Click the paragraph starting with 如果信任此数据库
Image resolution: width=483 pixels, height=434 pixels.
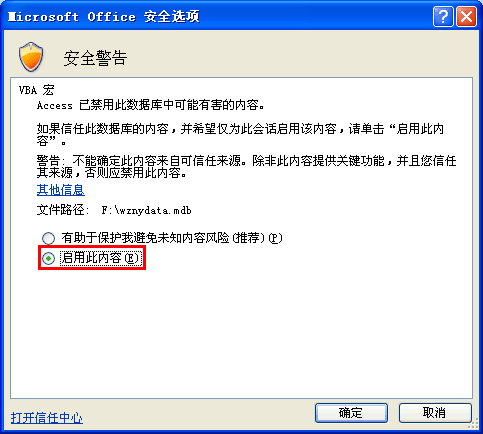pos(240,135)
